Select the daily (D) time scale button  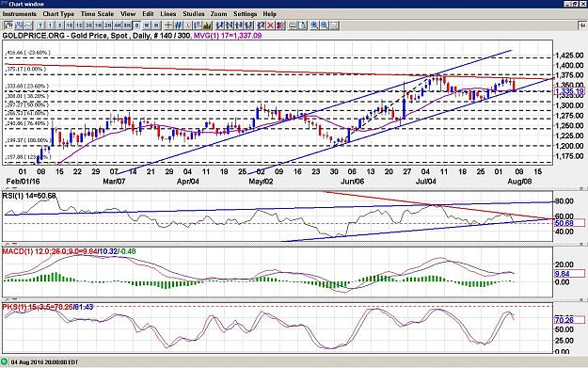click(136, 25)
